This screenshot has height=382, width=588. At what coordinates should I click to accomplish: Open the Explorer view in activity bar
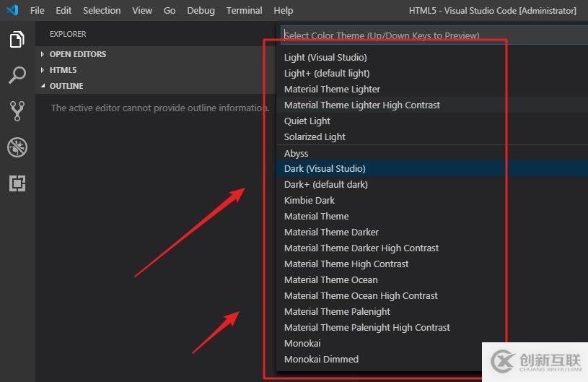click(17, 40)
